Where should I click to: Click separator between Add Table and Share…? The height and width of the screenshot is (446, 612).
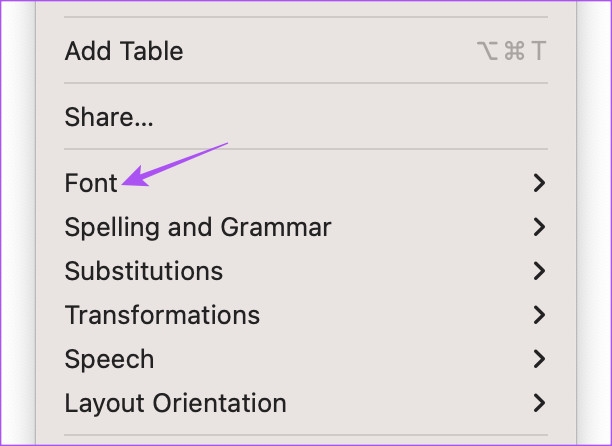point(305,83)
